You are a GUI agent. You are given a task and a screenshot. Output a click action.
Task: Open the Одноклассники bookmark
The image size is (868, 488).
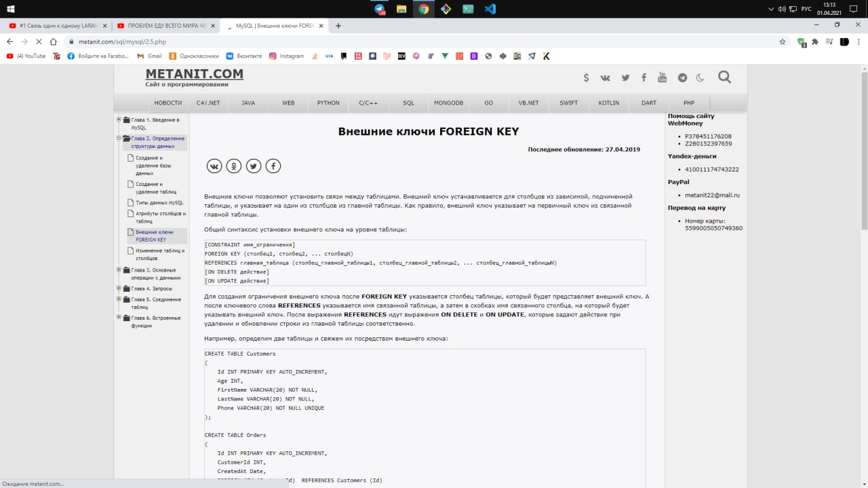click(194, 56)
